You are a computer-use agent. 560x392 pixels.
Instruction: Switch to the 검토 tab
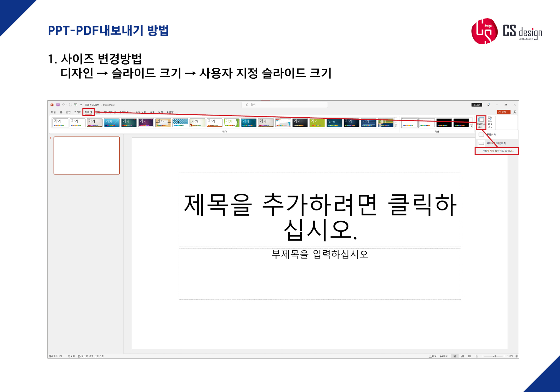[152, 112]
